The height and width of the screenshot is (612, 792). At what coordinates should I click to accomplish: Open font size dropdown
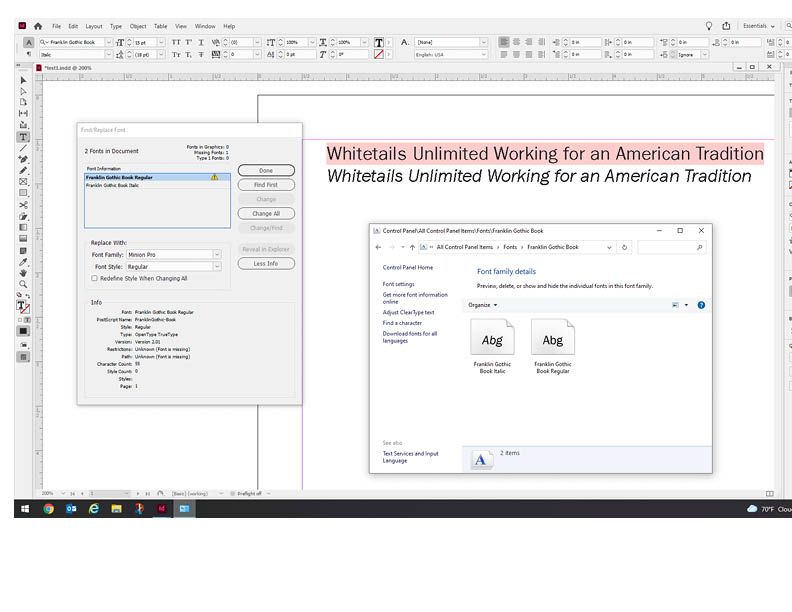(x=161, y=42)
